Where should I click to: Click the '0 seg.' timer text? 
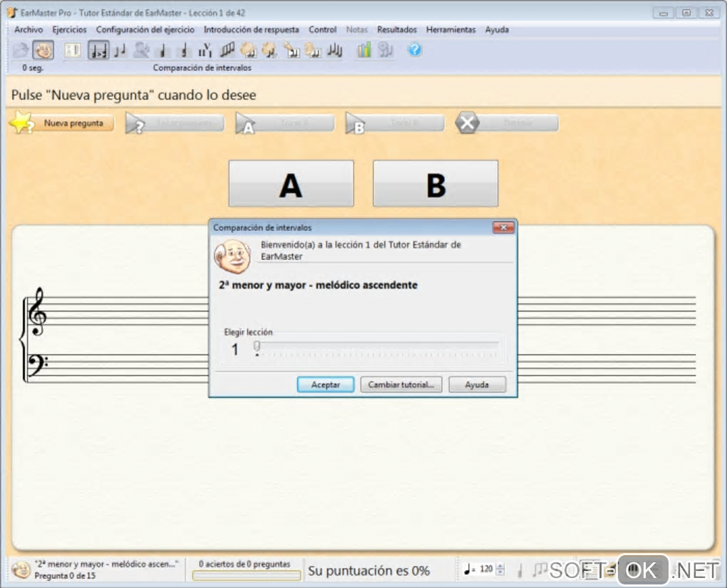click(x=33, y=68)
